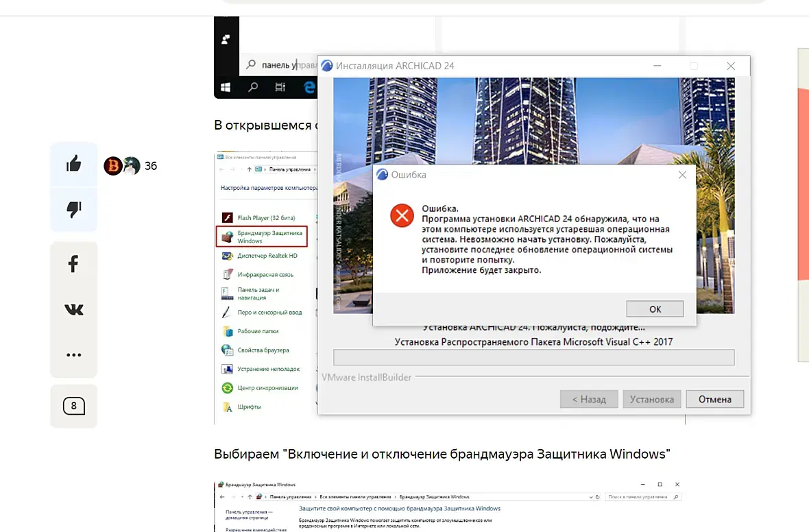
Task: Click the like count 36
Action: click(151, 166)
